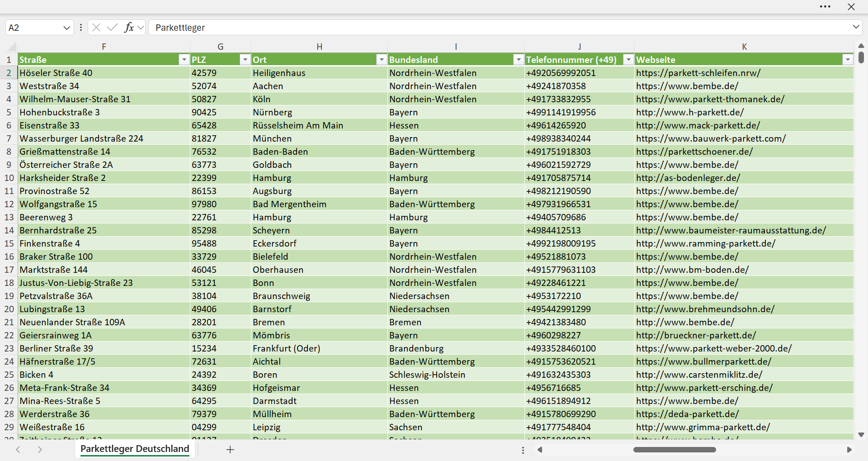The width and height of the screenshot is (868, 461).
Task: Select cell http://www.grimma-parkett.de/
Action: point(744,427)
